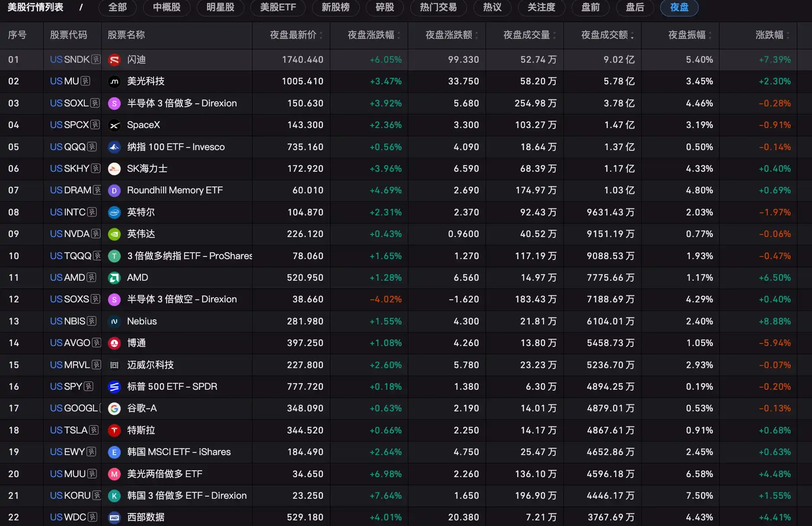812x526 pixels.
Task: Click the NVIDIA logo beside 英伟达
Action: click(114, 234)
